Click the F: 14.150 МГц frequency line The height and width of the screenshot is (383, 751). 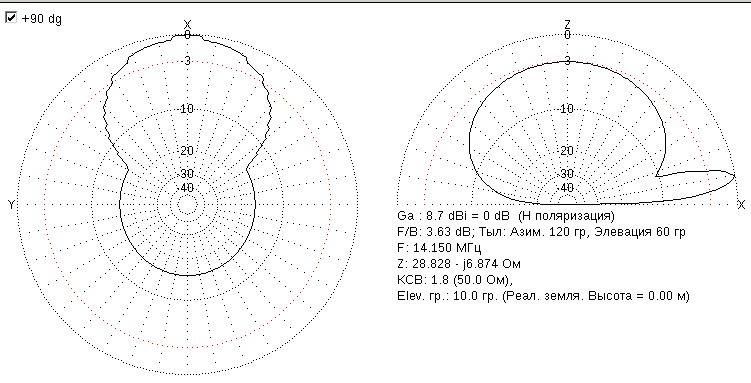point(439,248)
